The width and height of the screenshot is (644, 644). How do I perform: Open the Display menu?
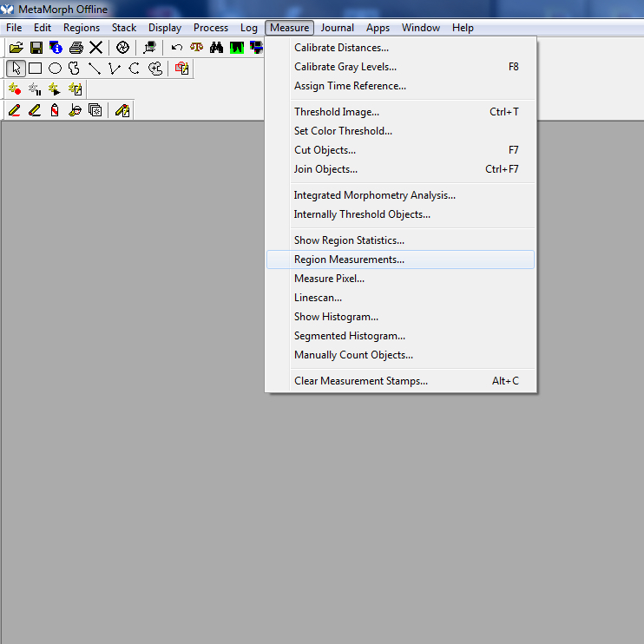pyautogui.click(x=165, y=28)
